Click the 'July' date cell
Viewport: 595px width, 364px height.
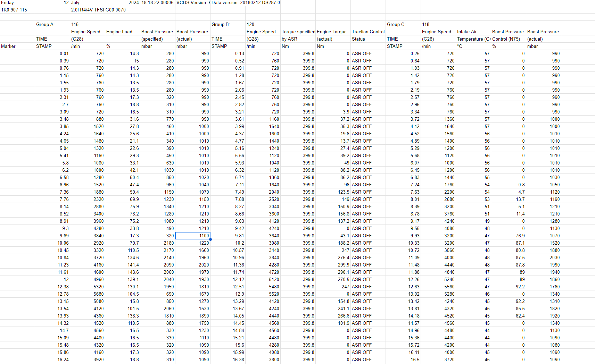pos(88,2)
